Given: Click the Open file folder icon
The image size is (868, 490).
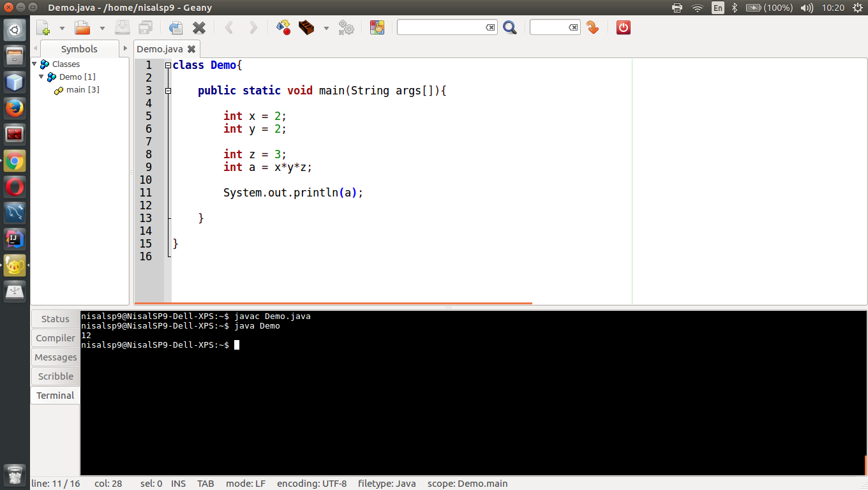Looking at the screenshot, I should point(82,27).
